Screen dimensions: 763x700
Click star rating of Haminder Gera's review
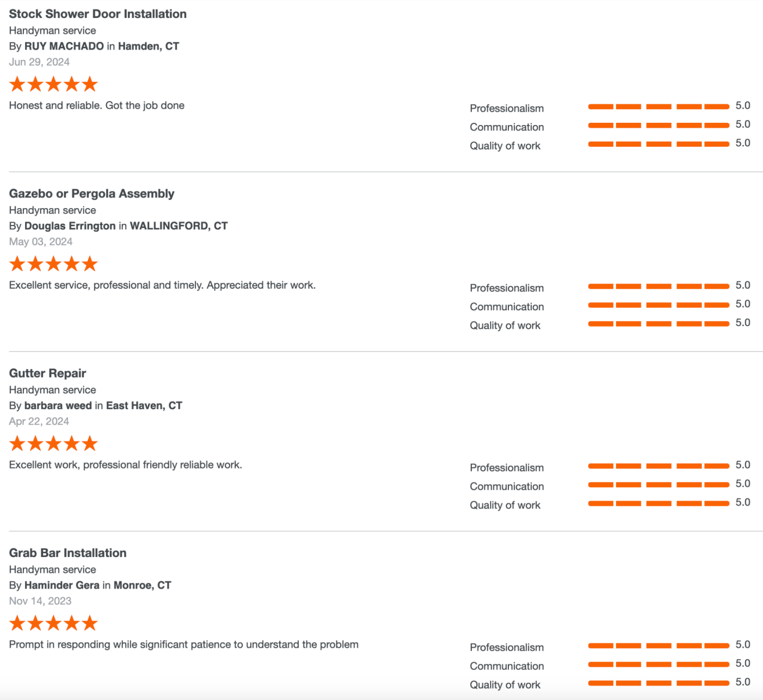(x=54, y=624)
